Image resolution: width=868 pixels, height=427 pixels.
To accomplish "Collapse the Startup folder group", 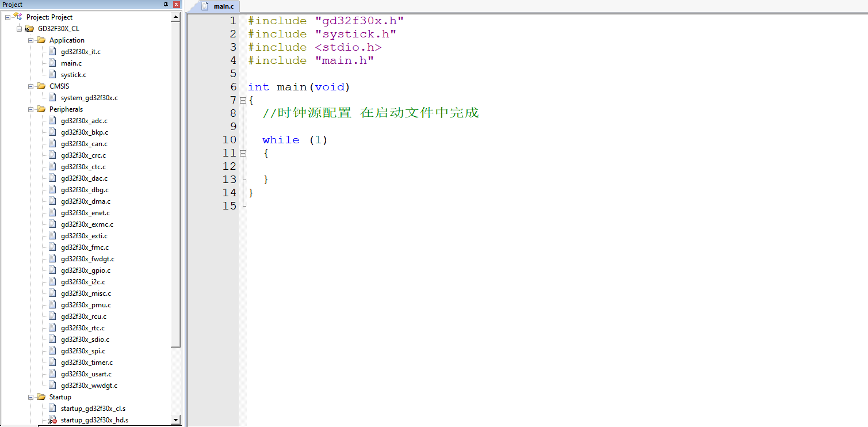I will coord(31,397).
